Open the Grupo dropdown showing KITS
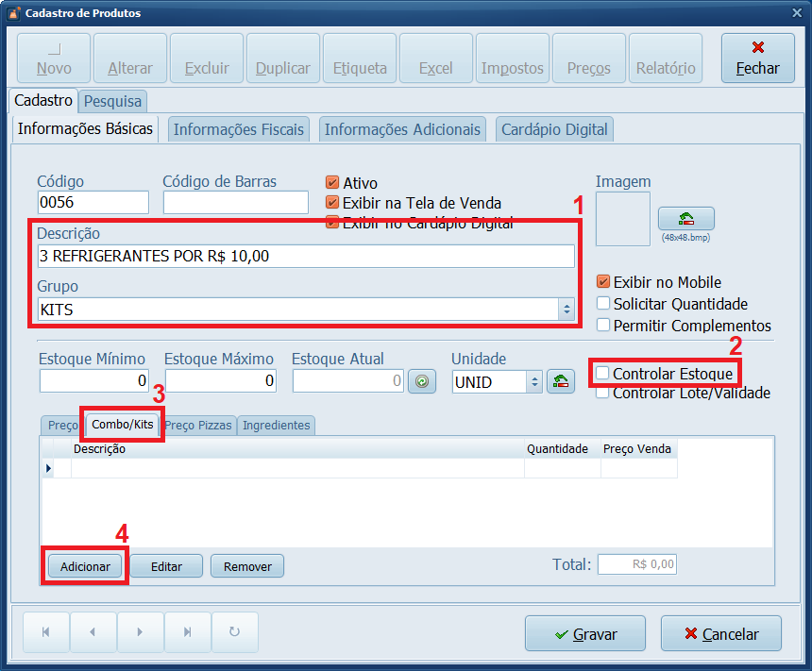812x671 pixels. click(566, 309)
